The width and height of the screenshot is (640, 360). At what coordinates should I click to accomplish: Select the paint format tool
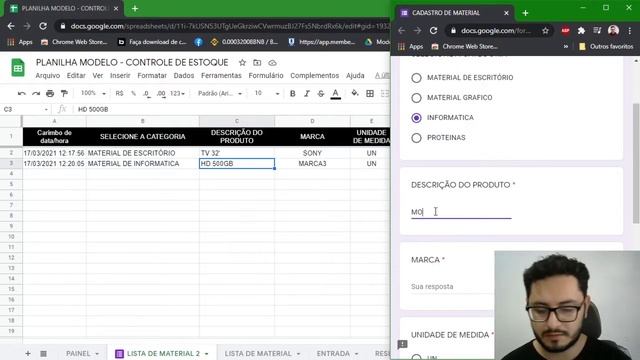pos(64,93)
